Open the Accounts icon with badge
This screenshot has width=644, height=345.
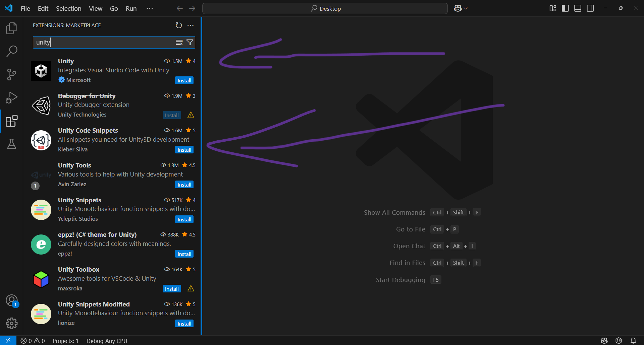[12, 300]
